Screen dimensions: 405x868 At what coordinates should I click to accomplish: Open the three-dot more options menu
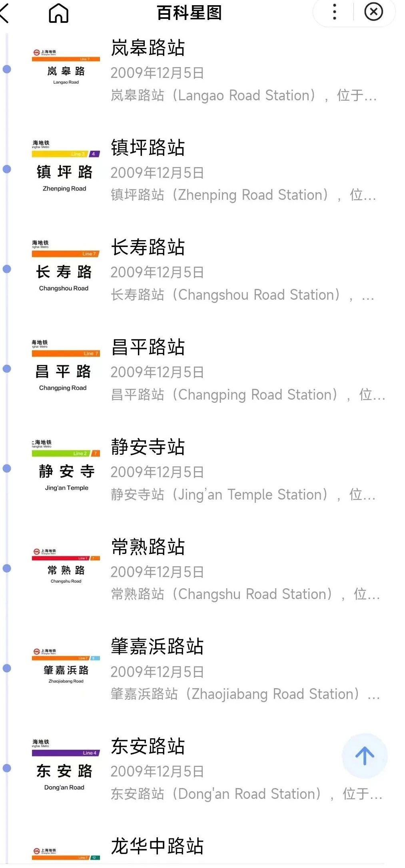click(x=335, y=12)
